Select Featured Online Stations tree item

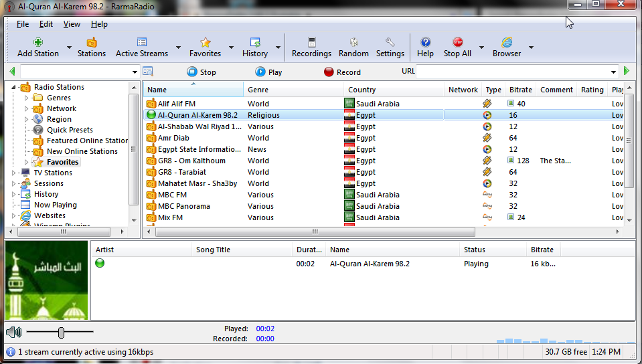pyautogui.click(x=87, y=141)
